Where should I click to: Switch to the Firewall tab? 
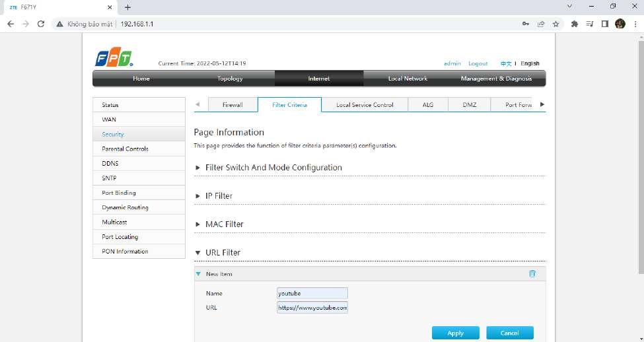click(x=233, y=105)
